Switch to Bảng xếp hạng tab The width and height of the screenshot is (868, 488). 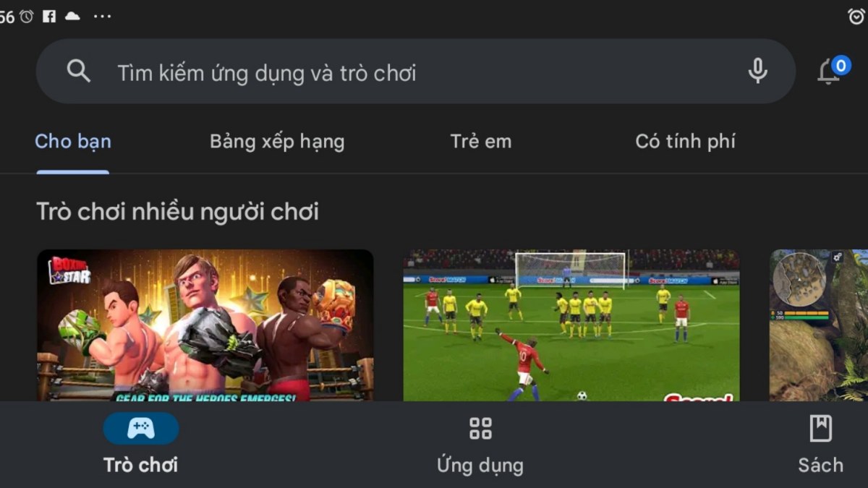[277, 142]
